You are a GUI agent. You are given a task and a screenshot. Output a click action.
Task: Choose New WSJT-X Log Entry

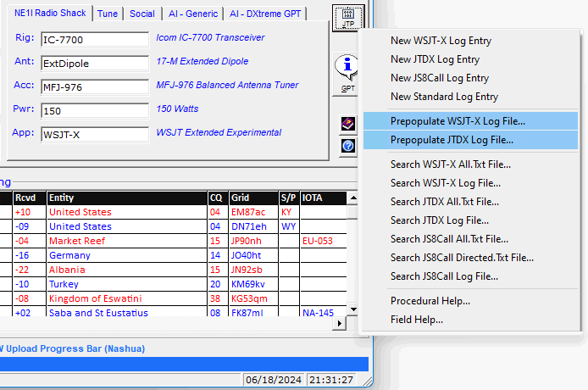click(441, 41)
